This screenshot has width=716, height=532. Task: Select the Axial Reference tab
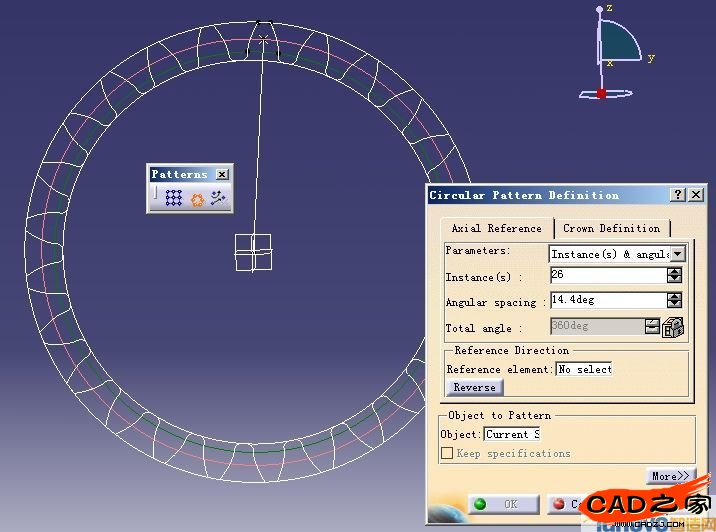[496, 228]
